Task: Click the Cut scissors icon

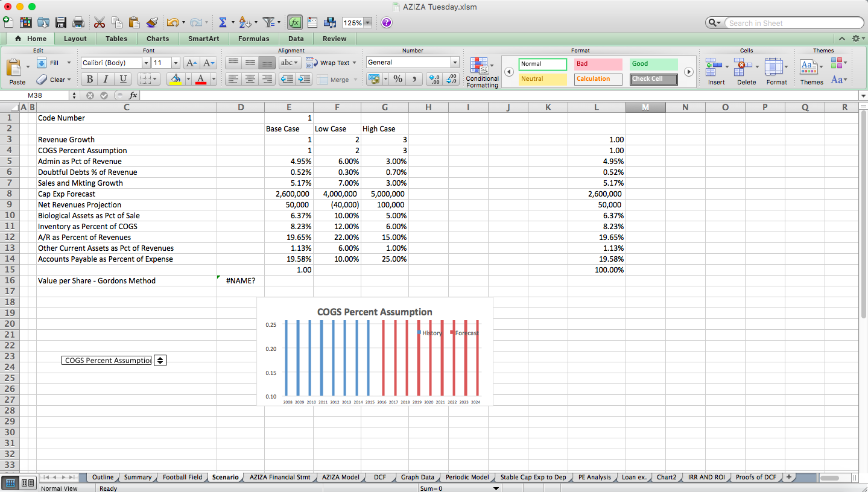Action: click(x=99, y=22)
